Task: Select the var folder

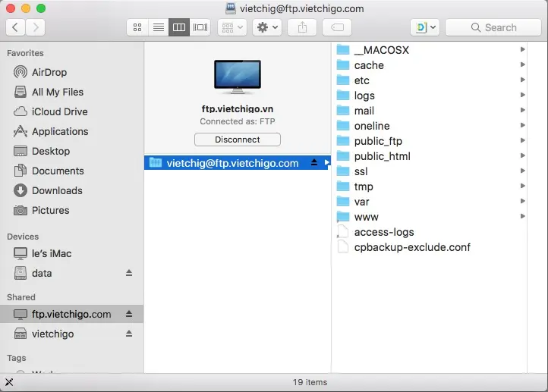Action: pyautogui.click(x=429, y=202)
